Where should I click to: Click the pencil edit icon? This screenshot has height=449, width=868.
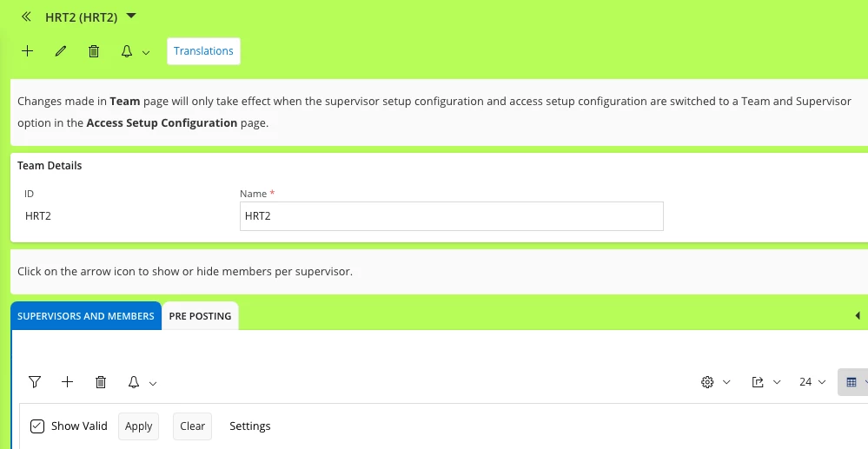click(x=61, y=51)
